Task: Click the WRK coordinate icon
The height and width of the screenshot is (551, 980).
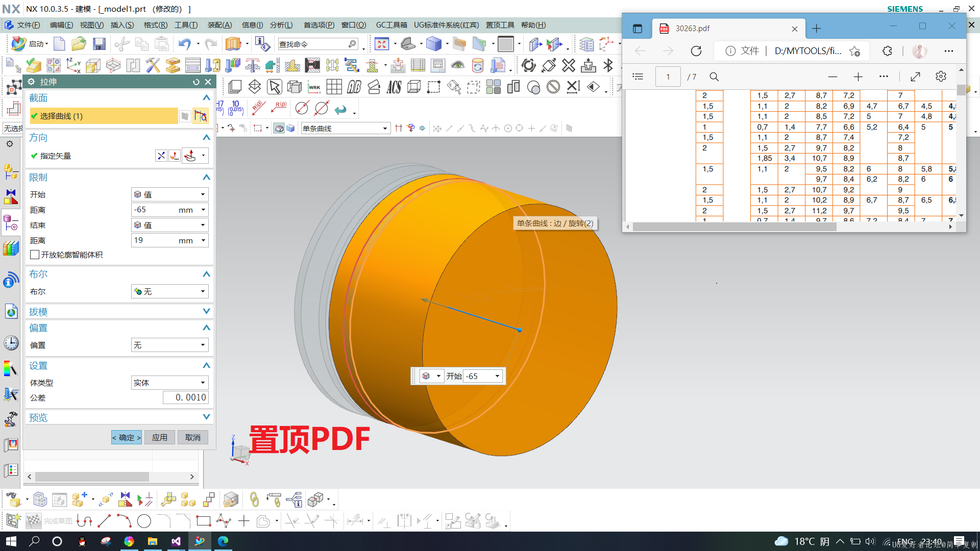Action: click(x=314, y=87)
